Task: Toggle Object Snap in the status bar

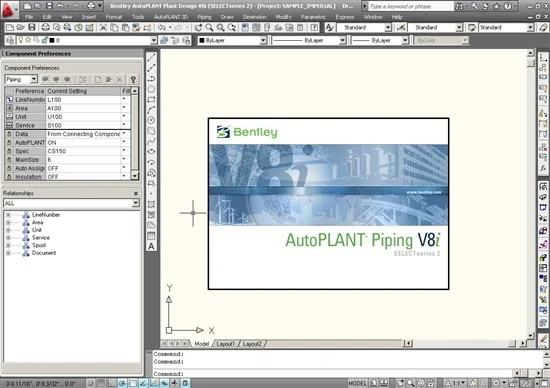Action: tap(133, 383)
